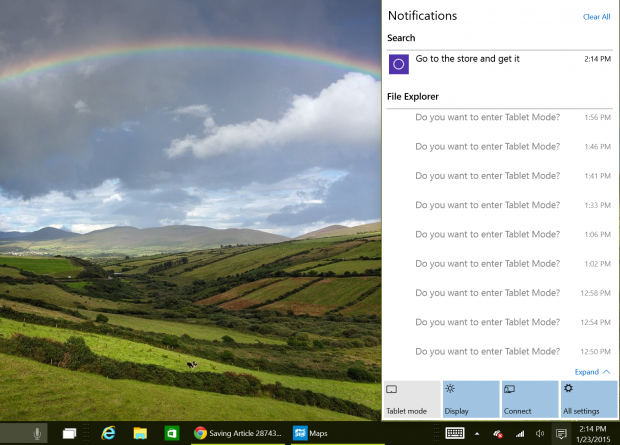Toggle Tablet mode quick action

(412, 399)
